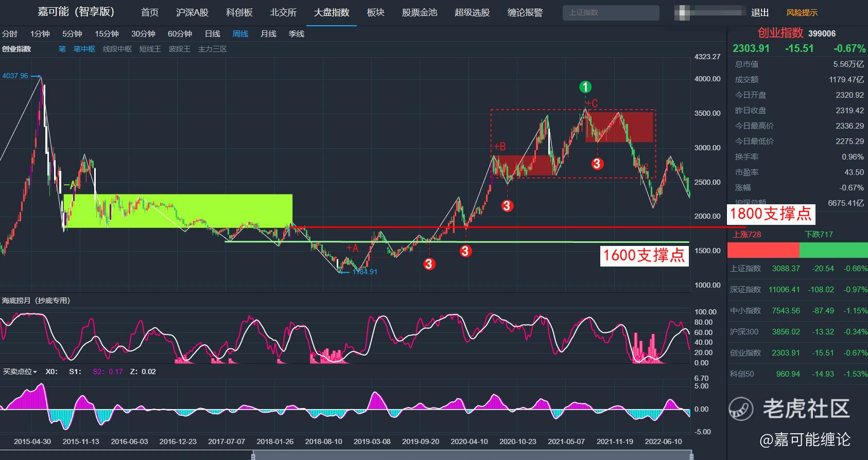Switch chart to 月线 period
868x460 pixels.
click(x=268, y=34)
